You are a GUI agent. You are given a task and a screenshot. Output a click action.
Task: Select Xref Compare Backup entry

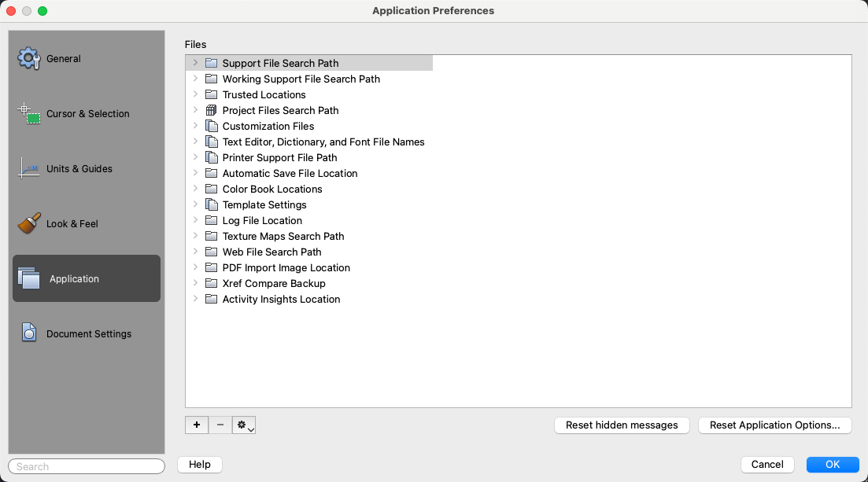[x=274, y=284]
